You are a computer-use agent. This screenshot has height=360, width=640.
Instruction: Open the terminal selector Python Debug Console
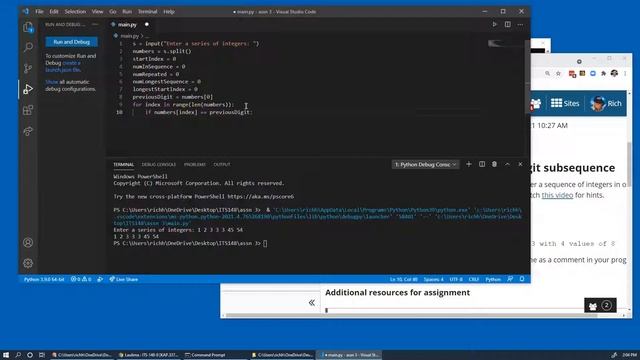coord(425,164)
